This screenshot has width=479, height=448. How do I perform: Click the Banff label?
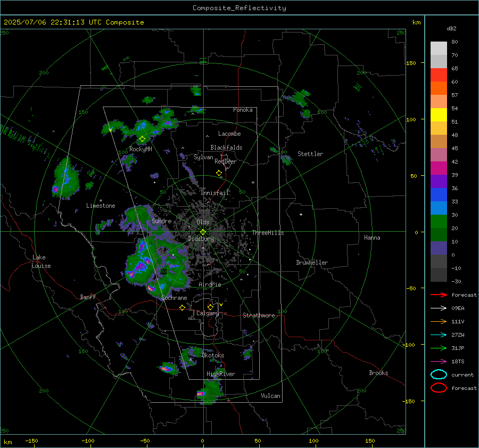(x=88, y=297)
